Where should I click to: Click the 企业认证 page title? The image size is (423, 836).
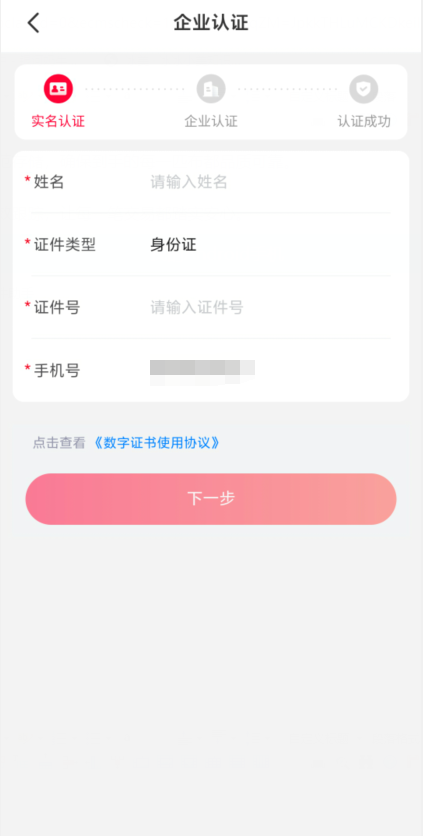tap(211, 23)
